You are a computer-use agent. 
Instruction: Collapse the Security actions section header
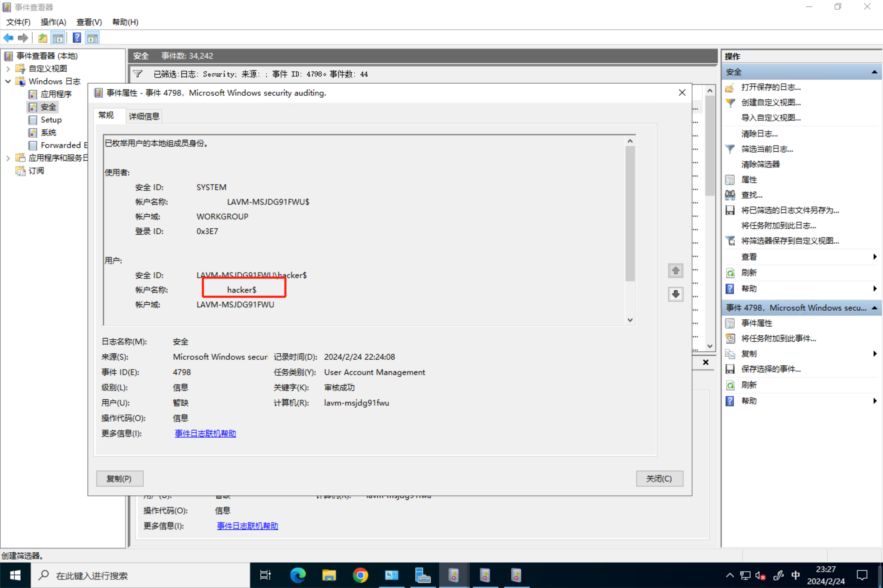(x=874, y=72)
